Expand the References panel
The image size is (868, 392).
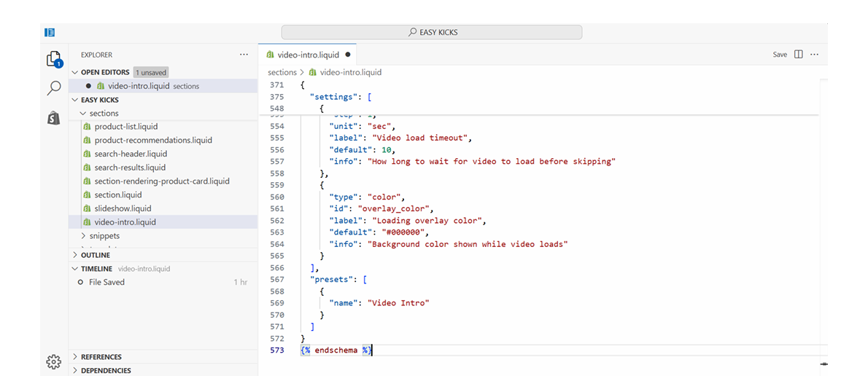[x=74, y=357]
